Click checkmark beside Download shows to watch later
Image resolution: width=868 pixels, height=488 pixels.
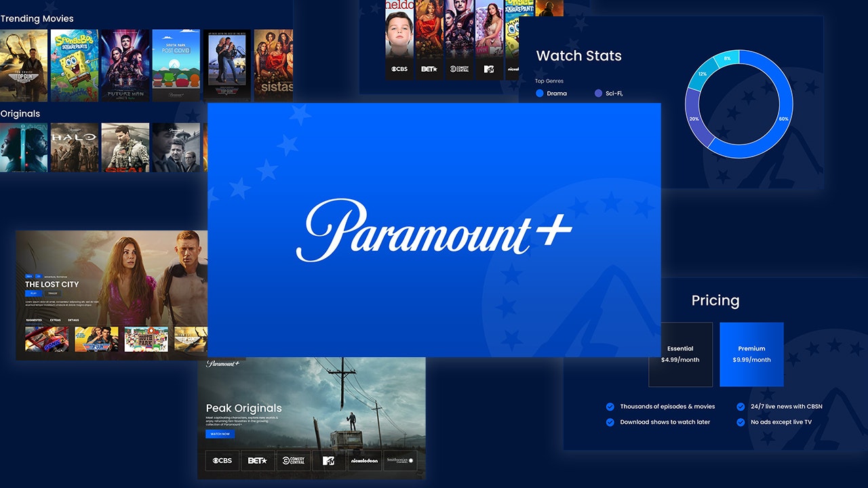610,422
